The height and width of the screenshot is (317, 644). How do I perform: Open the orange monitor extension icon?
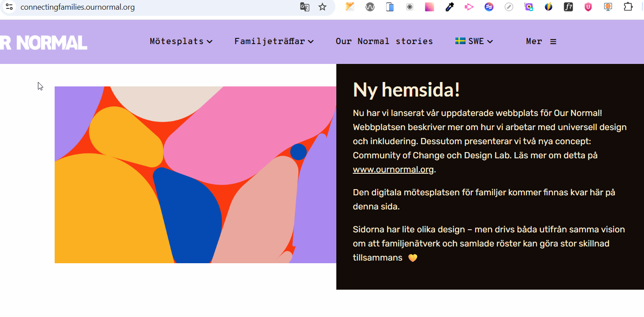tap(608, 7)
